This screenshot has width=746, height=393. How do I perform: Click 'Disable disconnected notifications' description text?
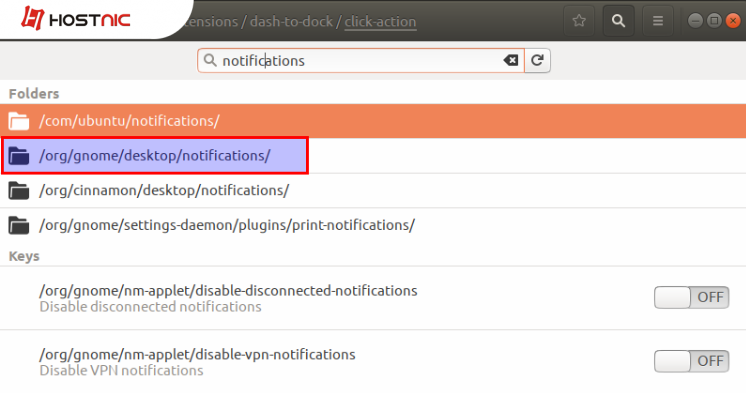click(150, 307)
